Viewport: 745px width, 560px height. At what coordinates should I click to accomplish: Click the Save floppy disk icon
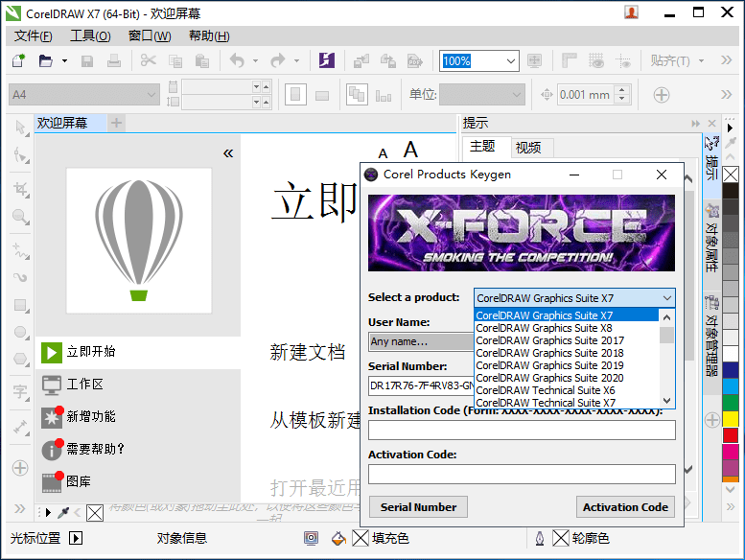[87, 60]
